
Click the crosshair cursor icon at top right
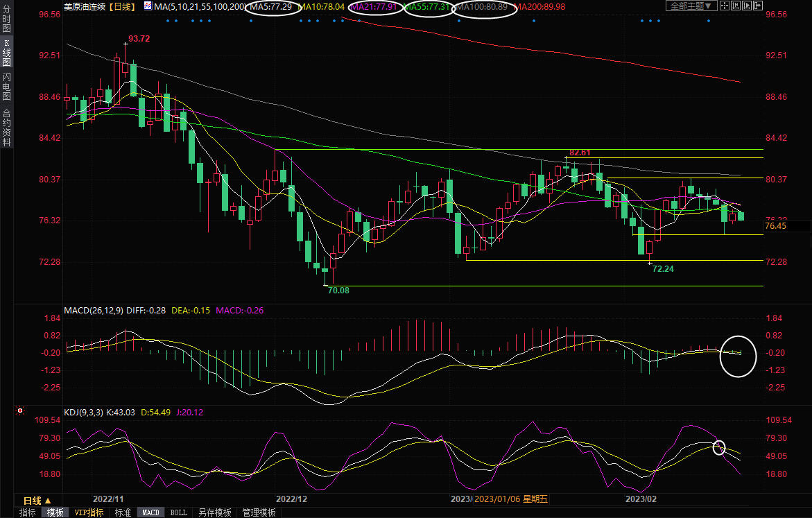tap(725, 6)
